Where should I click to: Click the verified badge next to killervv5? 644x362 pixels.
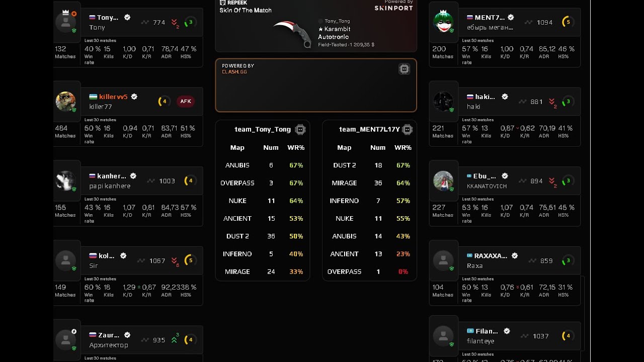(x=134, y=97)
